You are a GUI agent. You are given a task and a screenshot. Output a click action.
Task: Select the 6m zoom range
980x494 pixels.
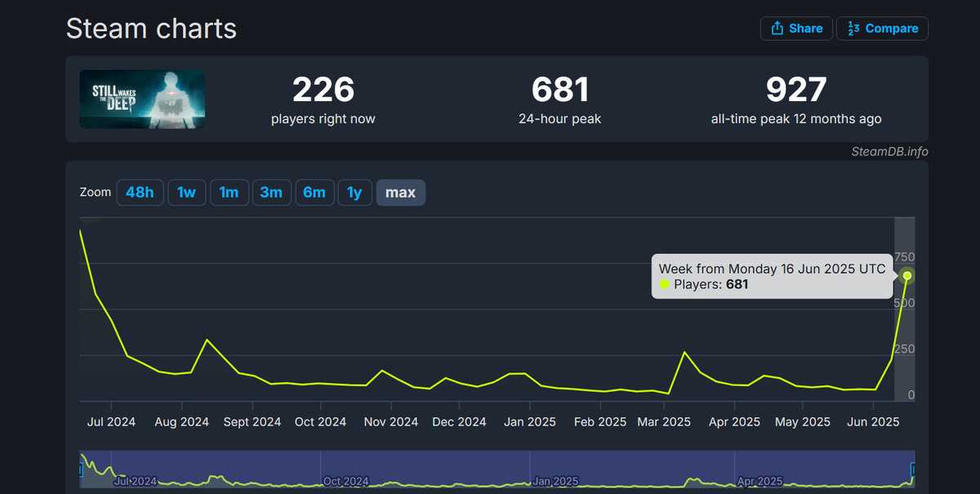tap(314, 192)
